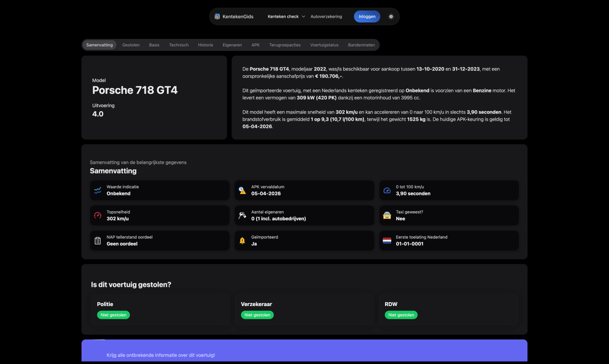Image resolution: width=609 pixels, height=364 pixels.
Task: Click the 'Is dit voertuig gestolen?' heading
Action: (x=131, y=284)
